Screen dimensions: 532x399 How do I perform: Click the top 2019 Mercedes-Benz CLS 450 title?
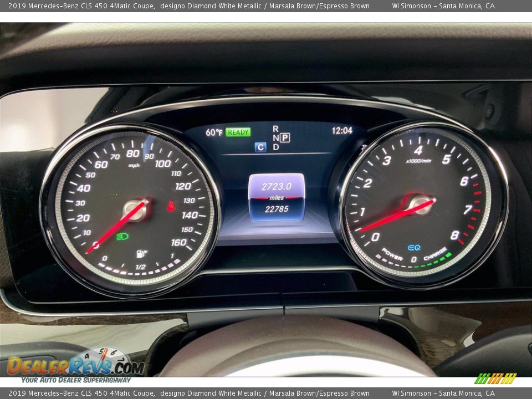[x=81, y=6]
